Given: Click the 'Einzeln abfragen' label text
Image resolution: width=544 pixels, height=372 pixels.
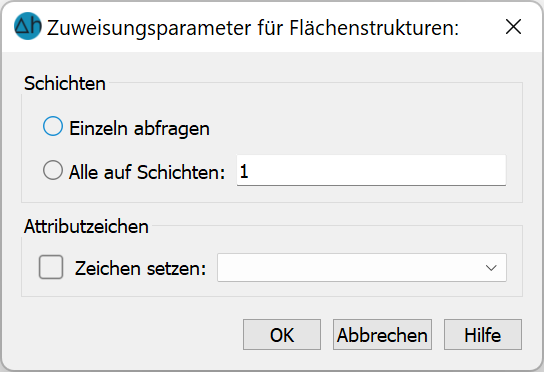Looking at the screenshot, I should 139,128.
